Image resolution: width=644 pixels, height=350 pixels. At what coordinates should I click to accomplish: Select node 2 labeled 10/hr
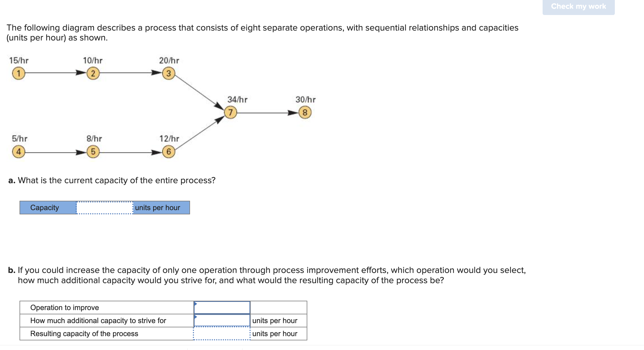(93, 73)
